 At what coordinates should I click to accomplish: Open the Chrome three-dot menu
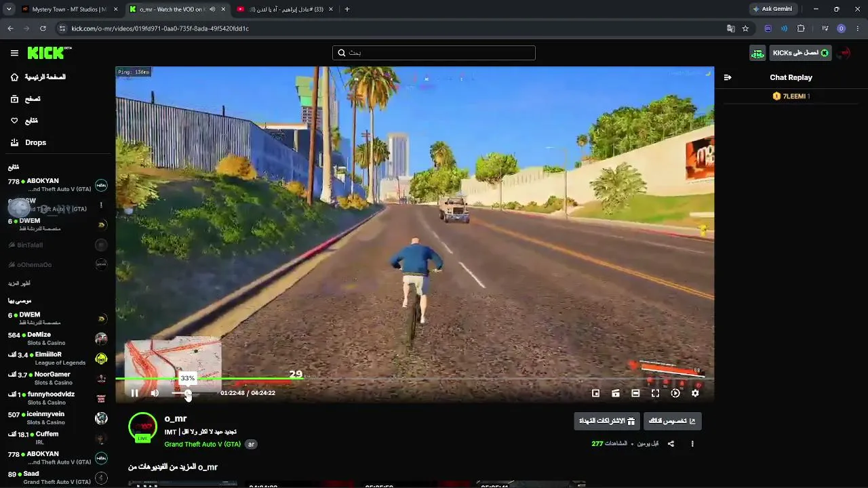[858, 28]
